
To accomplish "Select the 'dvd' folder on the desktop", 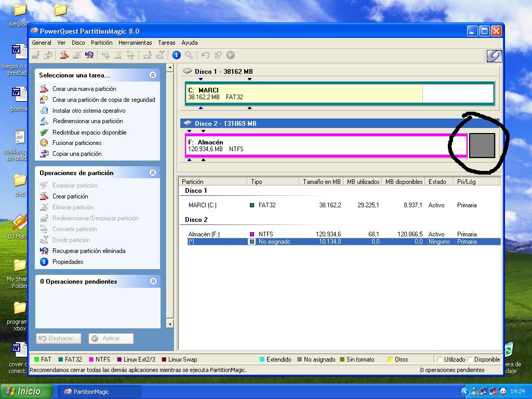I will pyautogui.click(x=20, y=185).
